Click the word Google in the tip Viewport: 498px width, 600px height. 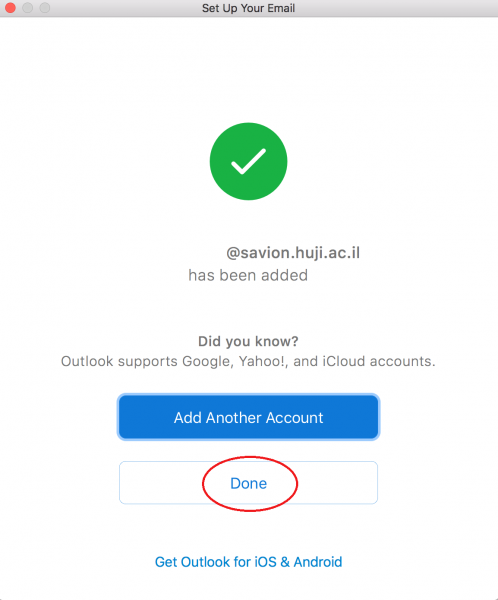[x=208, y=361]
